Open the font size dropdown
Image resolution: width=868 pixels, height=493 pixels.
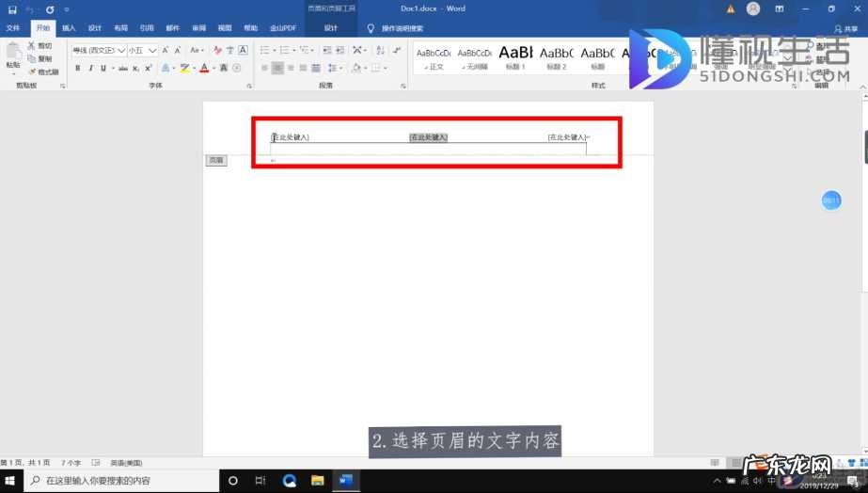[x=151, y=51]
